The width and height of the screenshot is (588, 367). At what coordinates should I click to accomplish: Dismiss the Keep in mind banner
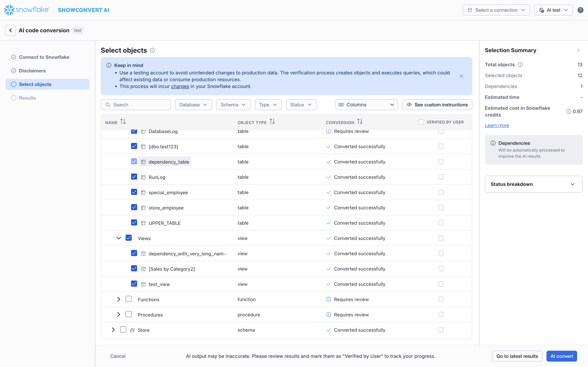pyautogui.click(x=461, y=76)
